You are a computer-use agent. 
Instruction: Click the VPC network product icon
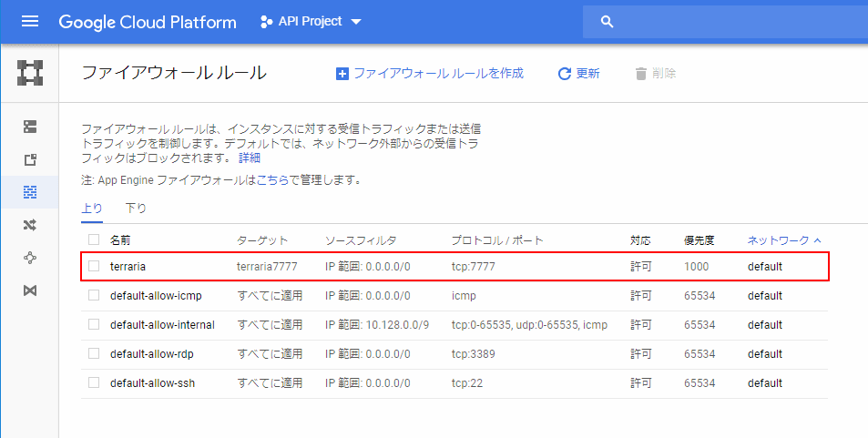pos(30,73)
